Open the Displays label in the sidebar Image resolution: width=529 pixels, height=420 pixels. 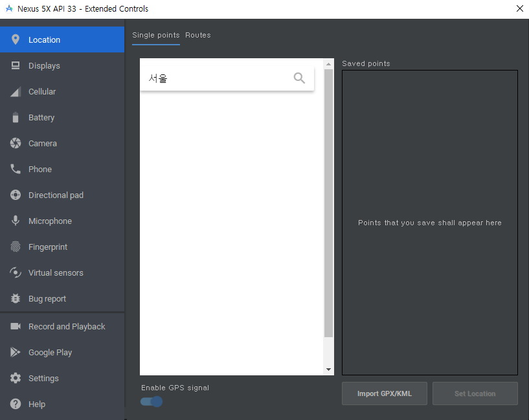click(x=44, y=66)
